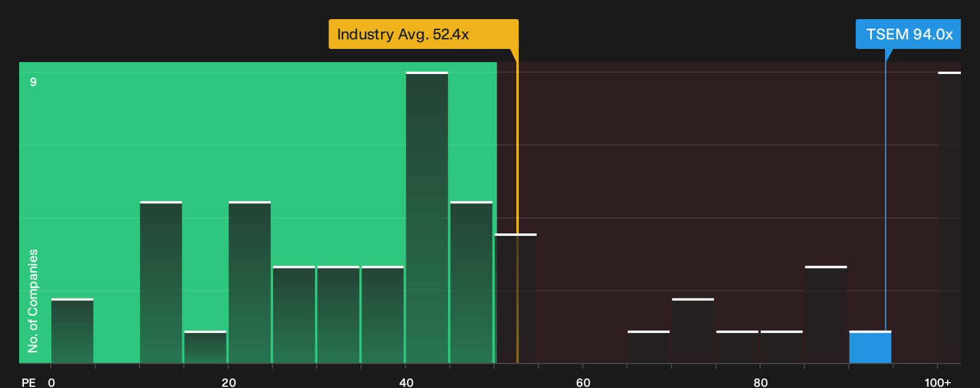Screen dimensions: 980x388
Task: Click the x-axis label 80
Action: coord(760,382)
